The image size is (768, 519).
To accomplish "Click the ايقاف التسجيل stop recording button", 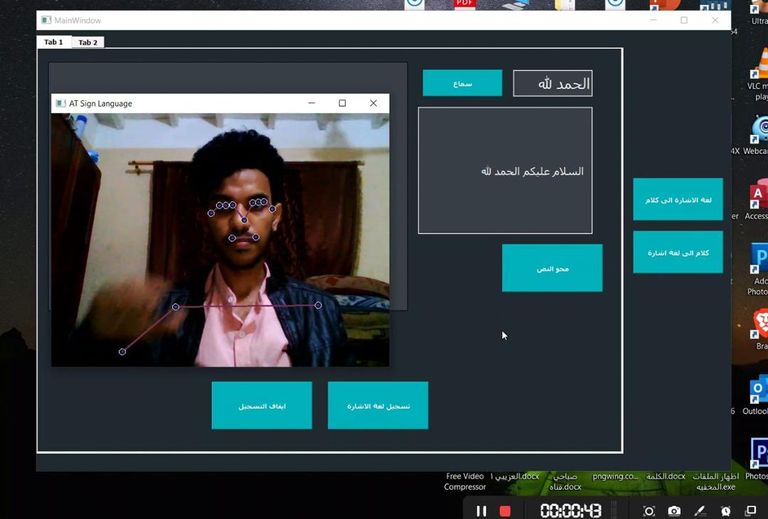I will [262, 405].
